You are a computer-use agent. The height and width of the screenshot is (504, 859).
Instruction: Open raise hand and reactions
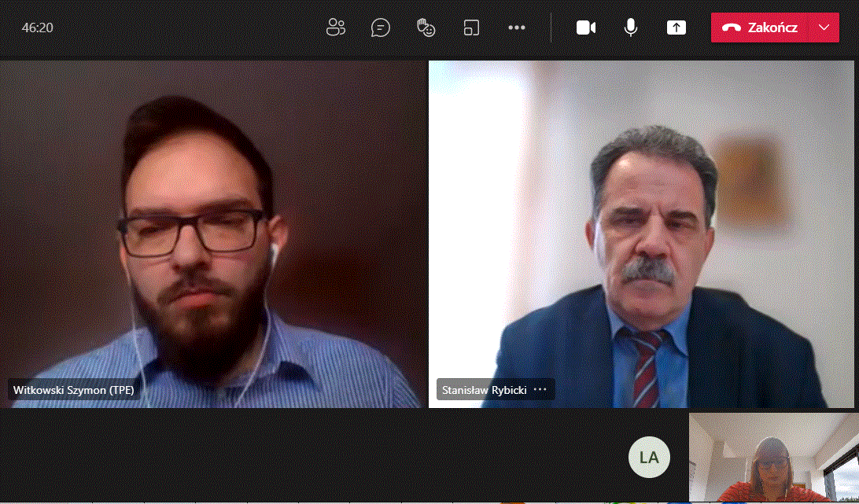(x=426, y=28)
